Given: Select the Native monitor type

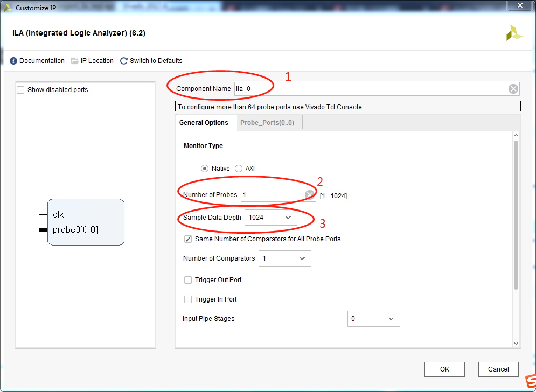Looking at the screenshot, I should [204, 169].
